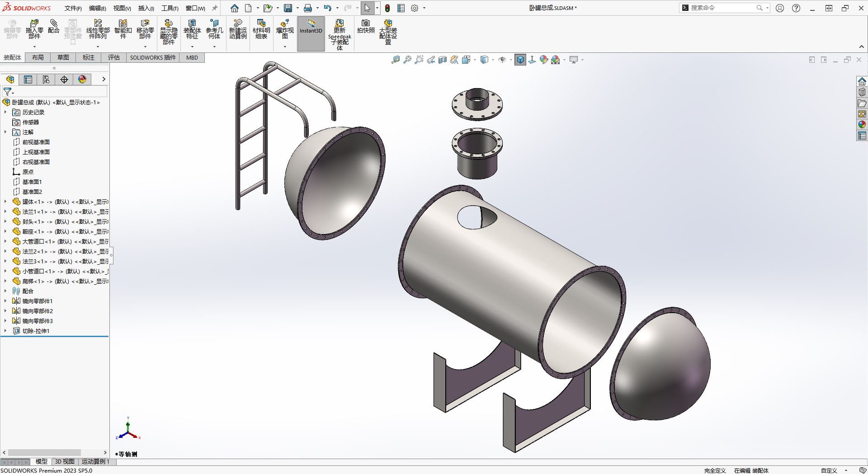Expand the 注解 node in the tree
The image size is (868, 474).
click(5, 132)
